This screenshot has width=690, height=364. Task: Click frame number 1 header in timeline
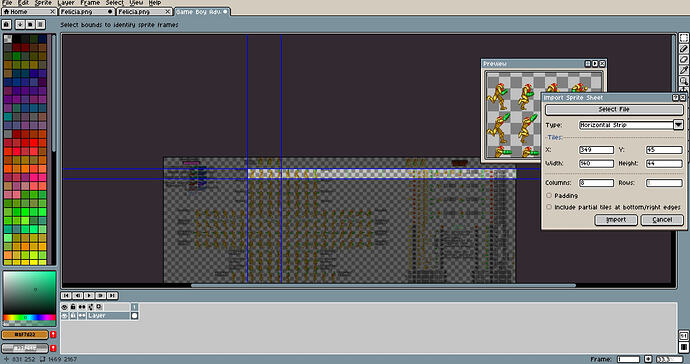pyautogui.click(x=135, y=307)
